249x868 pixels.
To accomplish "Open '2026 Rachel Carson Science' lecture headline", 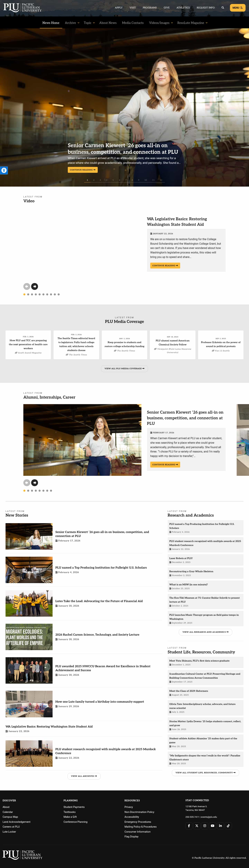I will (97, 634).
